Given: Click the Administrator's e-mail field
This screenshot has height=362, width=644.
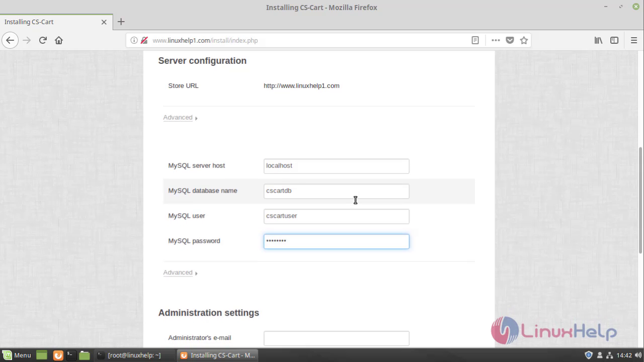Looking at the screenshot, I should coord(336,338).
